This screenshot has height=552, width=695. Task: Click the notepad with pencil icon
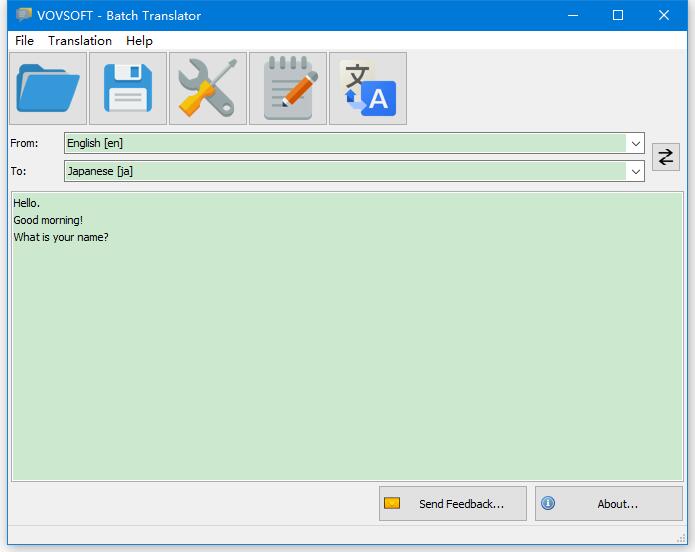coord(288,88)
